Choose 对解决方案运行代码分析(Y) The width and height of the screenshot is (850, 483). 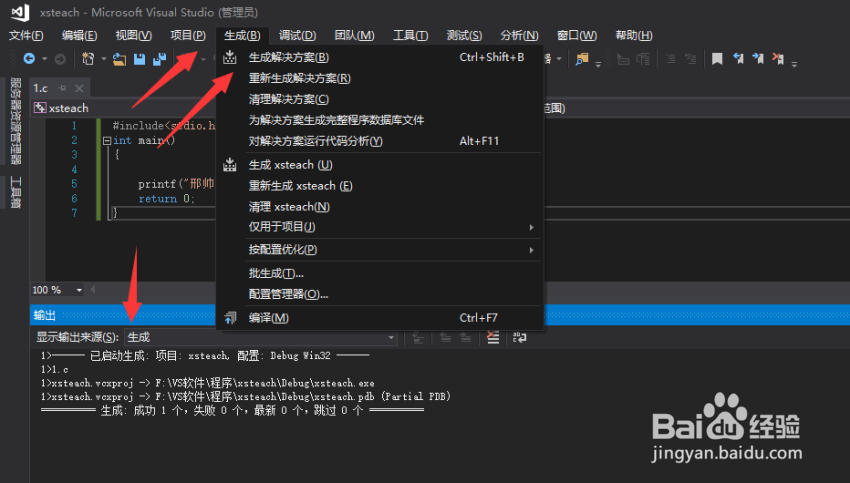(380, 141)
